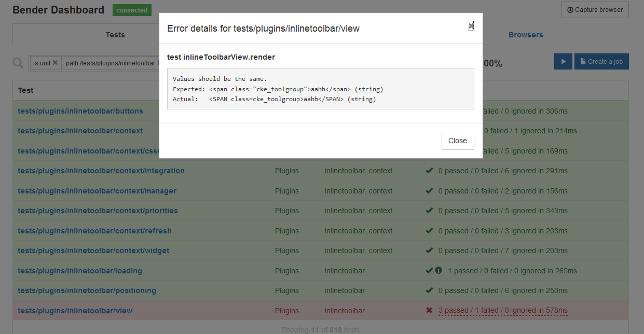Switch to the Tests tab
The image size is (644, 334).
pyautogui.click(x=115, y=35)
